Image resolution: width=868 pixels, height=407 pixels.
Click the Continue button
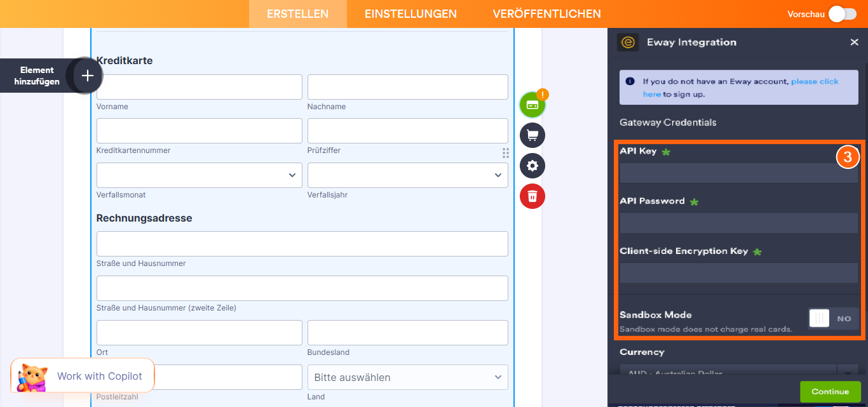(x=830, y=391)
